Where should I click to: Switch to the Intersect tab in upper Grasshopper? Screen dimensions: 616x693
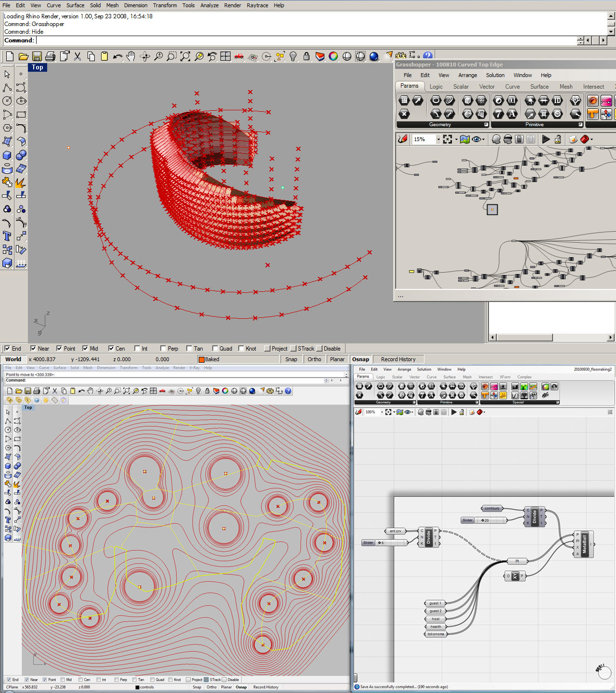tap(593, 87)
